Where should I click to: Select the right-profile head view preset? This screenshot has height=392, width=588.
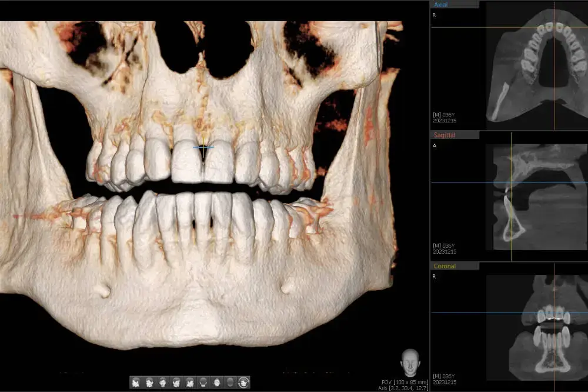pos(136,382)
